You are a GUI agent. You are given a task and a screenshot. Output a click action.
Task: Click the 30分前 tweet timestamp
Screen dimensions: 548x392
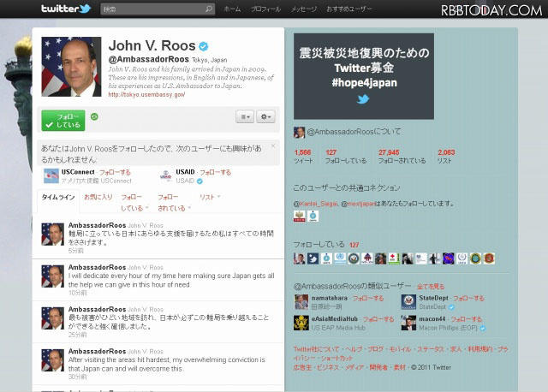(x=77, y=377)
